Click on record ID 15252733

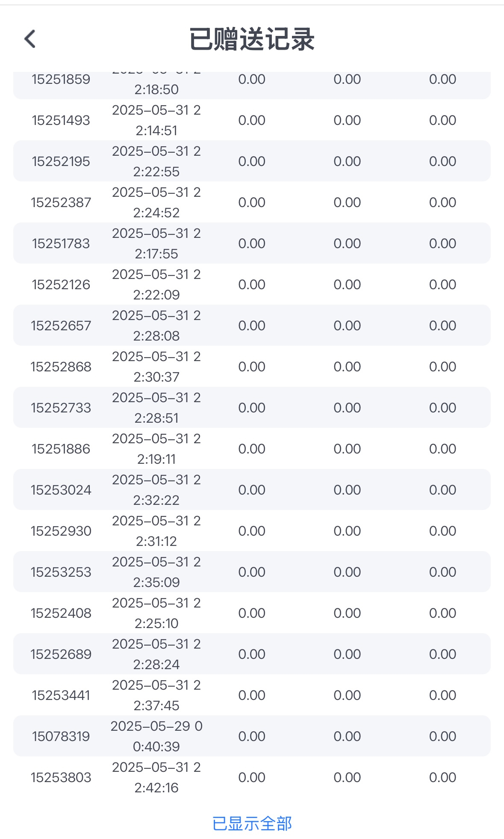(61, 408)
